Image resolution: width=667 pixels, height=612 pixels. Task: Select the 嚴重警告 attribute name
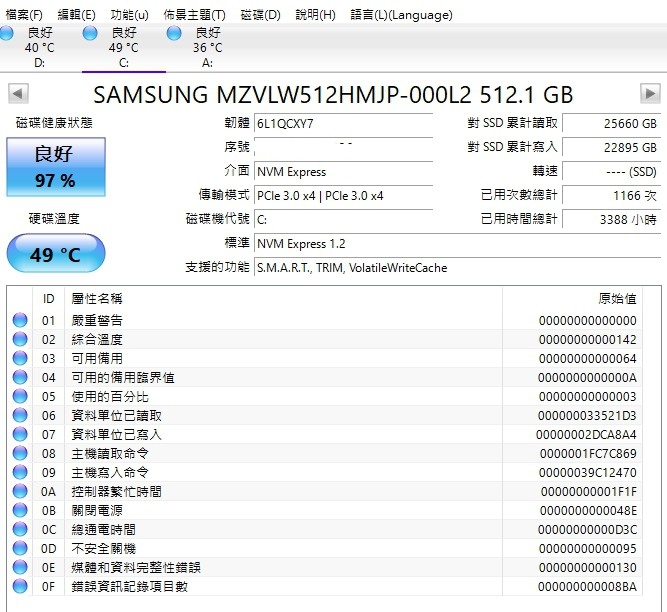pos(97,320)
